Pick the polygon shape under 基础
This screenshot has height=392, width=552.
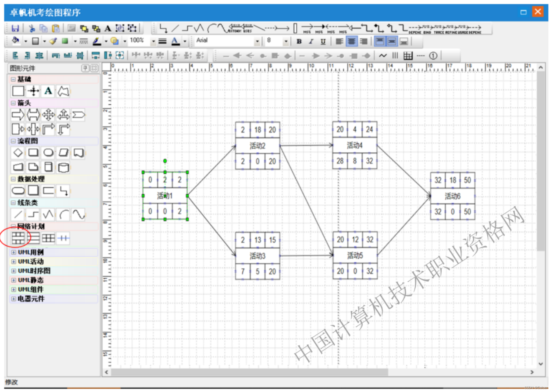pos(63,91)
